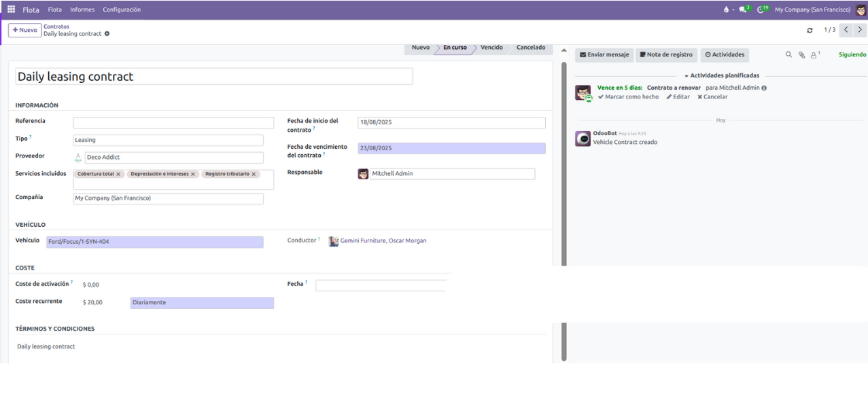Open the Gemini Furniture, Oscar Morgan driver link

pos(383,241)
